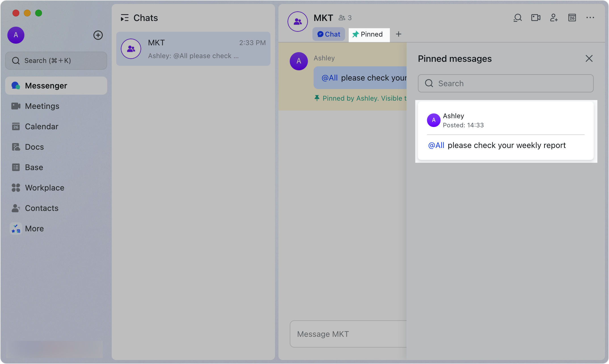
Task: Collapse the chat list with the filter icon
Action: (x=125, y=18)
